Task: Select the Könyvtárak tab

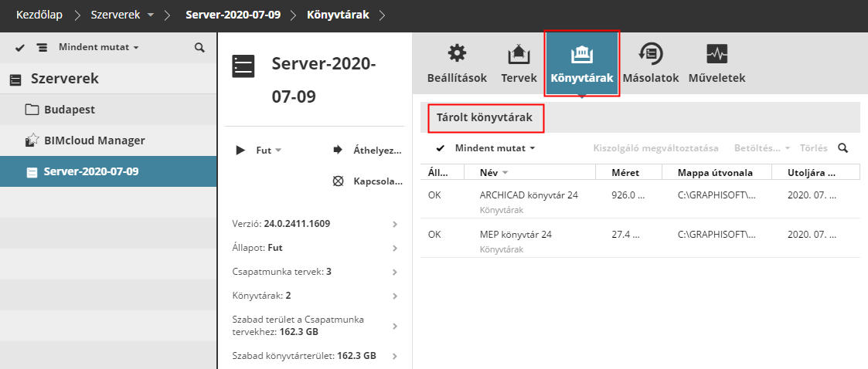Action: point(582,64)
